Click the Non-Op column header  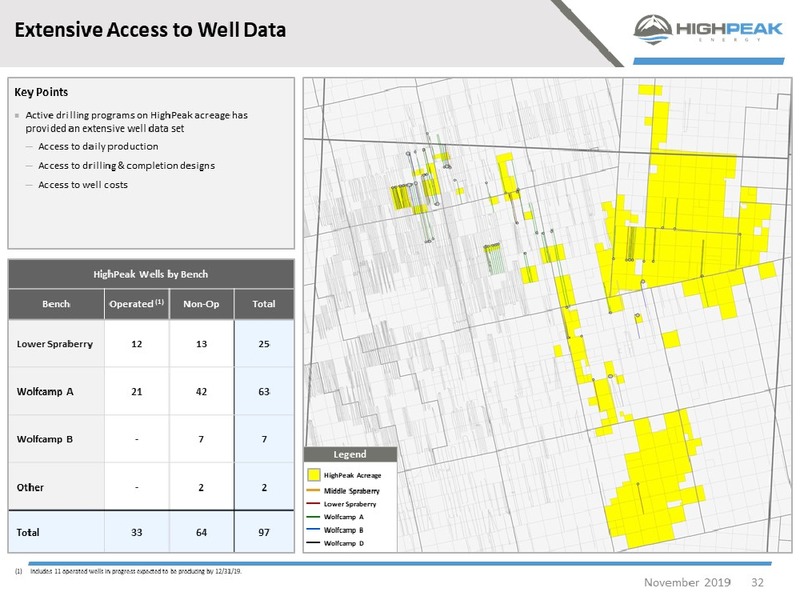(201, 304)
